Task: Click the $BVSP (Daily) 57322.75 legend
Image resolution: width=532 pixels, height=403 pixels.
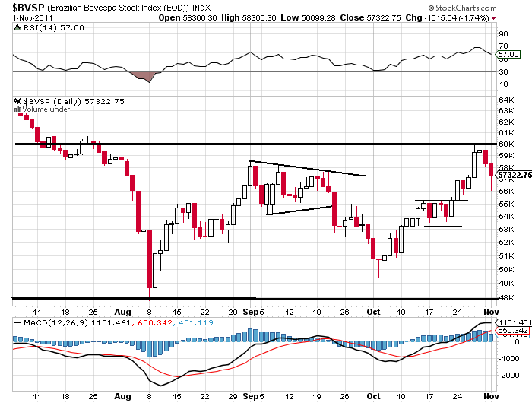Action: point(74,101)
